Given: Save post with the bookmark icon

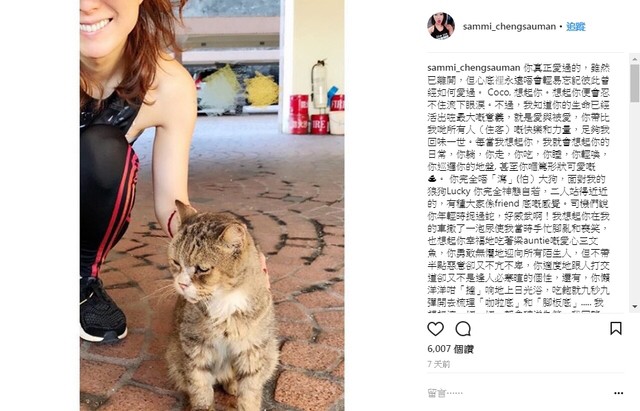Looking at the screenshot, I should pyautogui.click(x=616, y=328).
